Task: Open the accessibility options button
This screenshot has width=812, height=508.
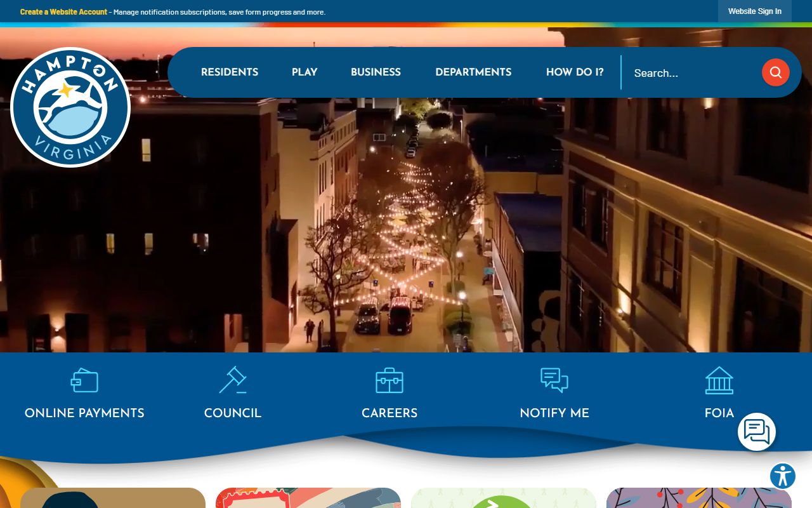Action: pos(783,476)
